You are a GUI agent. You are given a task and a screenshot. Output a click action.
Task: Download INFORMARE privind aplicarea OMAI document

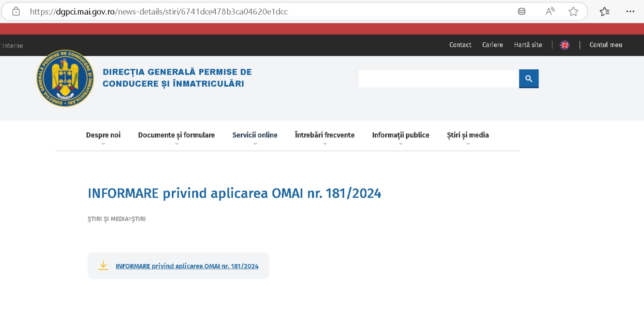(x=187, y=266)
